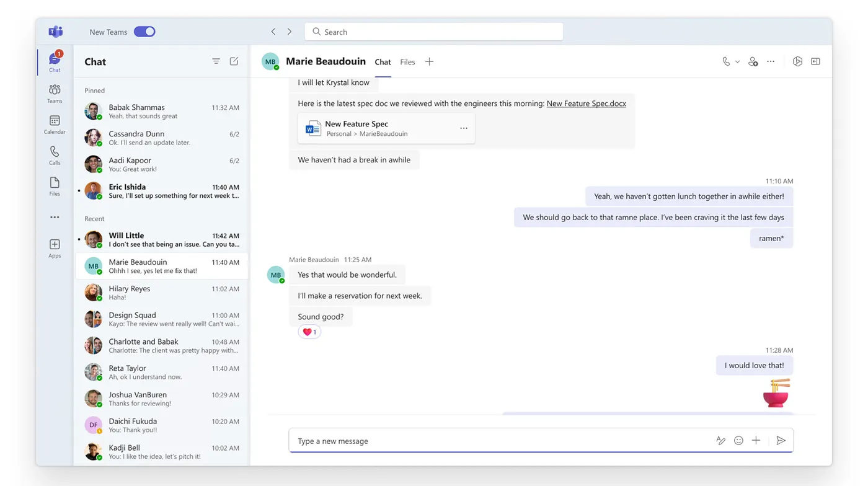Open the Chat section in the sidebar
This screenshot has width=868, height=486.
[x=54, y=61]
